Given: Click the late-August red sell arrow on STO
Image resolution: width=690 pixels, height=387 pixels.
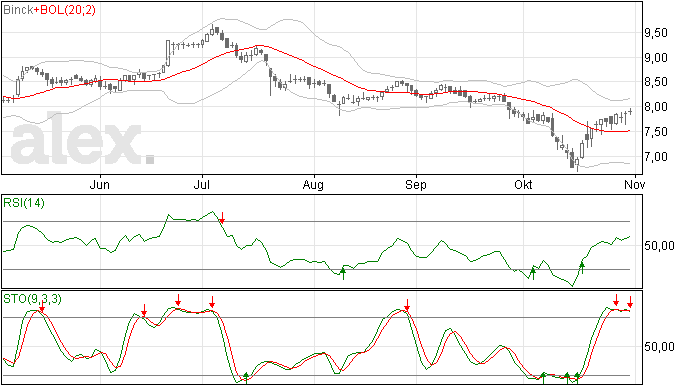Looking at the screenshot, I should click(407, 305).
